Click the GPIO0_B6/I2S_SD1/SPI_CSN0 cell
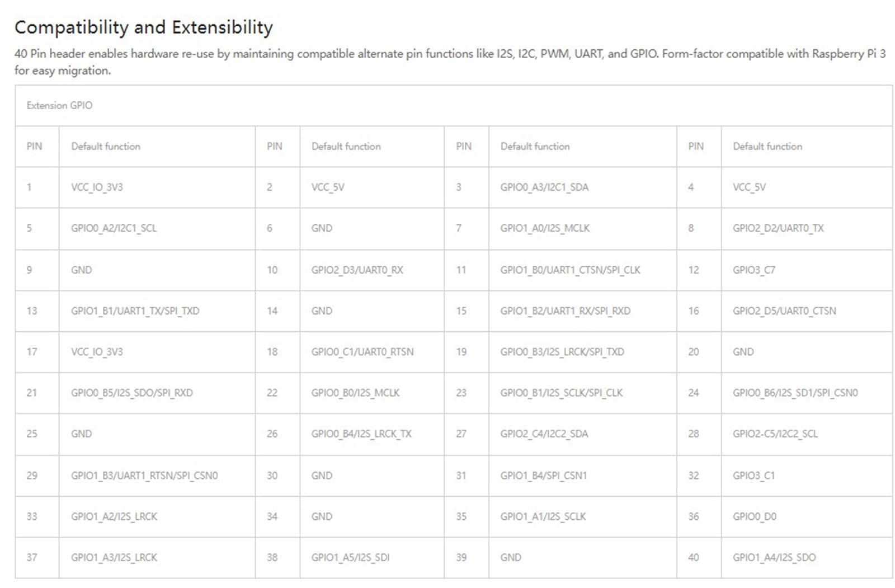This screenshot has height=588, width=895. click(x=795, y=393)
